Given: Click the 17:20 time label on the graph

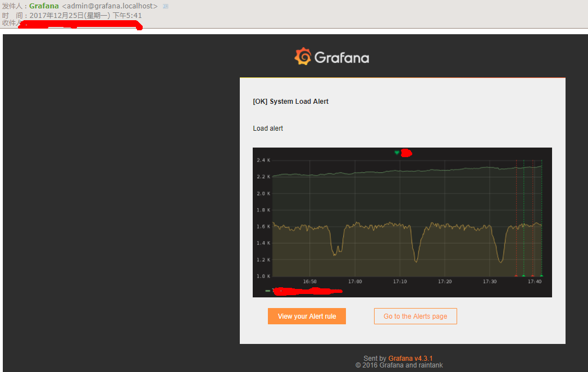Looking at the screenshot, I should [445, 281].
